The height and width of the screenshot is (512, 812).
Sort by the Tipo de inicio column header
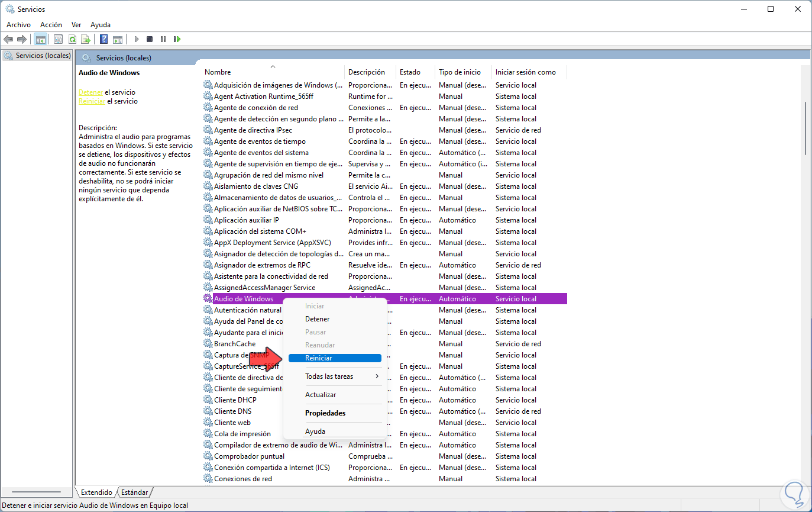click(x=463, y=72)
